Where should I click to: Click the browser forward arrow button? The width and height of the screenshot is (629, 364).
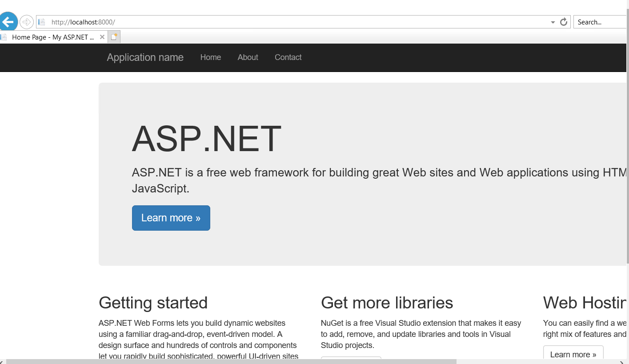tap(27, 22)
